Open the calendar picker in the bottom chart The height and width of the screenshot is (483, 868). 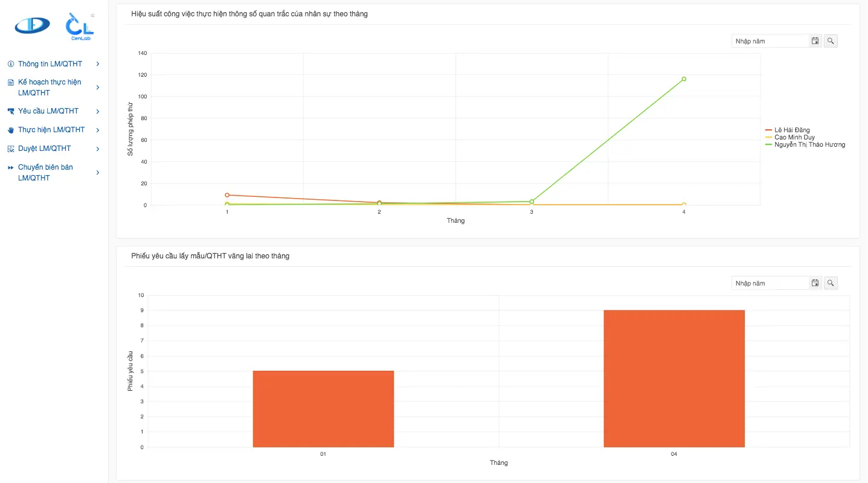click(815, 283)
